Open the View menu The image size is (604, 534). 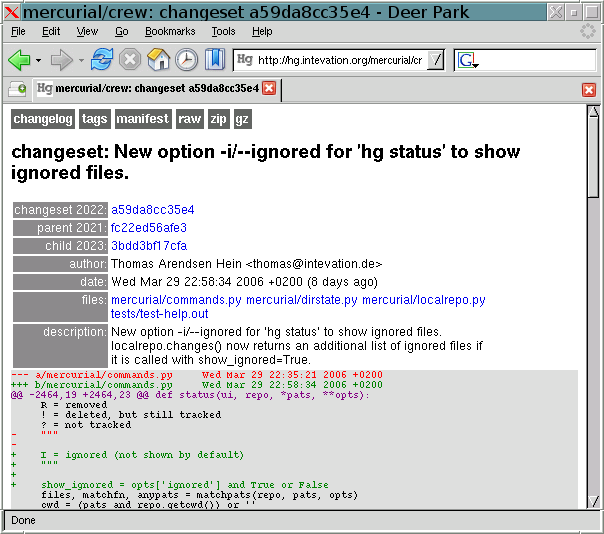point(87,31)
